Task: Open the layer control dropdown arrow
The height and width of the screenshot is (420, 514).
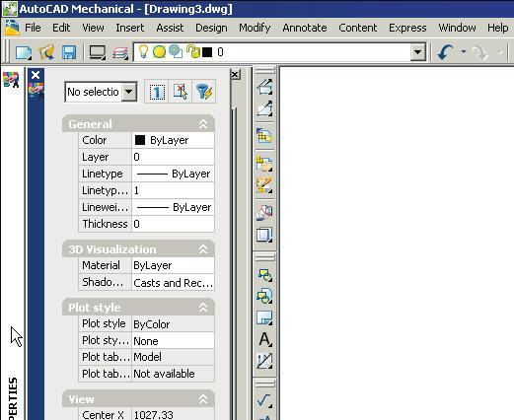Action: click(418, 52)
